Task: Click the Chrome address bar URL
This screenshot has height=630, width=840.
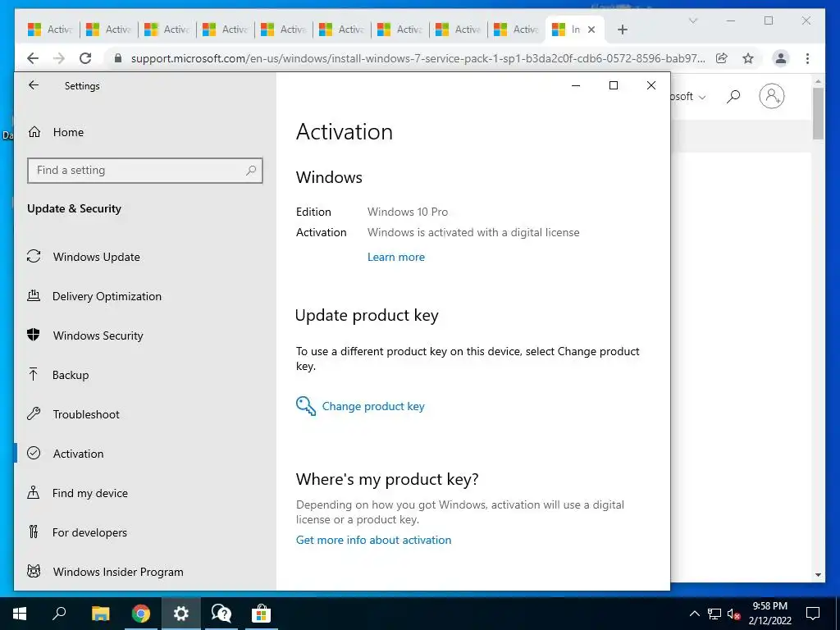Action: click(418, 58)
